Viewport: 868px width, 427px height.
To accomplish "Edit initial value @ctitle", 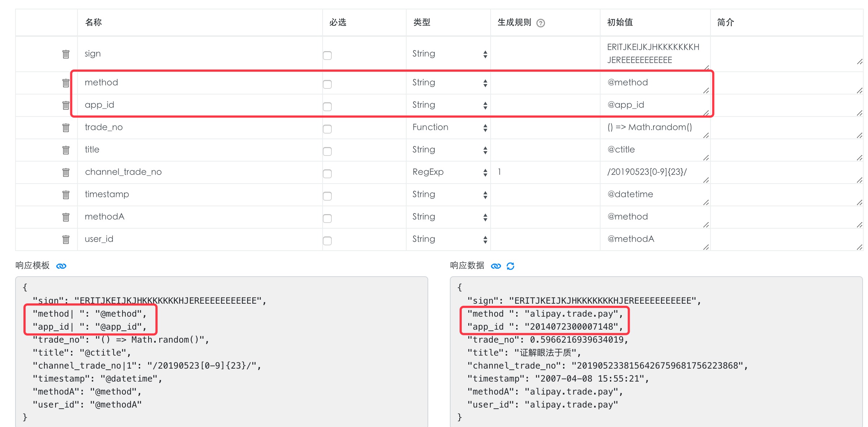I will tap(656, 150).
